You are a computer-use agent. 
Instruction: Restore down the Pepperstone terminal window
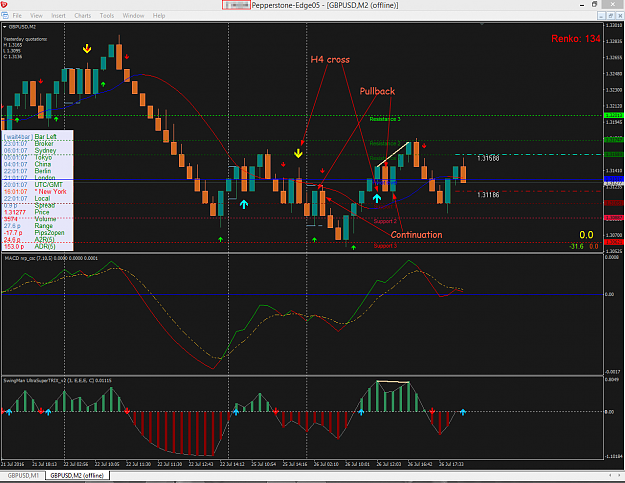pos(594,5)
